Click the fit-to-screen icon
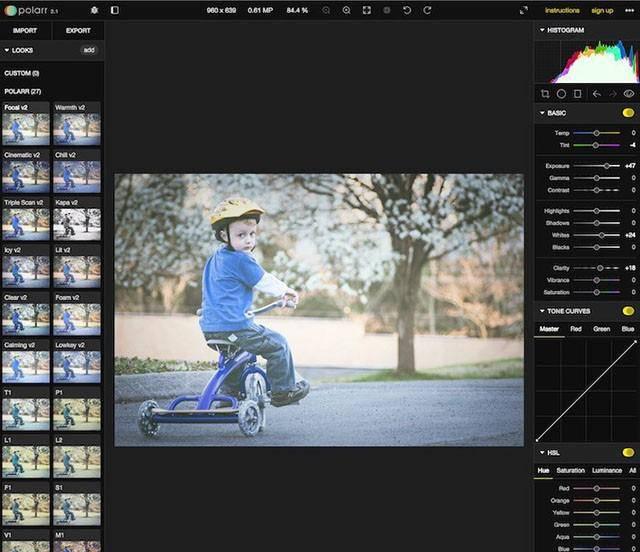The image size is (640, 552). pyautogui.click(x=367, y=10)
